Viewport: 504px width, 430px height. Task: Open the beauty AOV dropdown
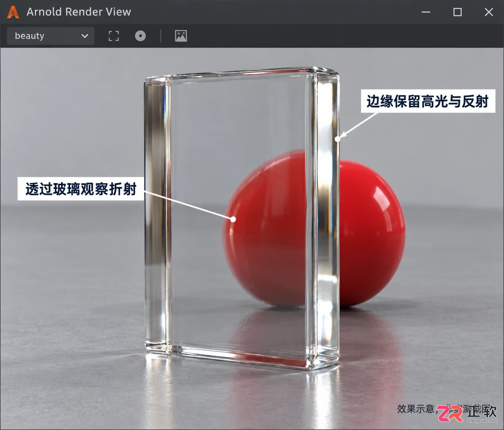50,36
